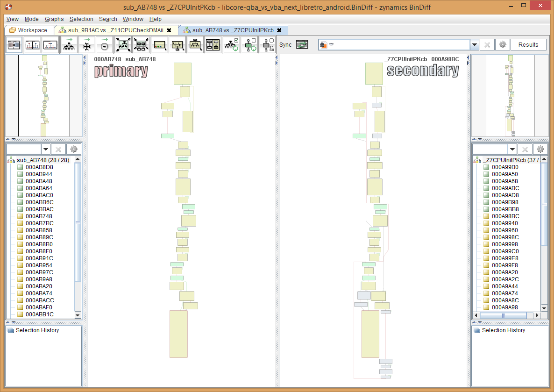554x392 pixels.
Task: Toggle automatic layout option
Action: 231,45
